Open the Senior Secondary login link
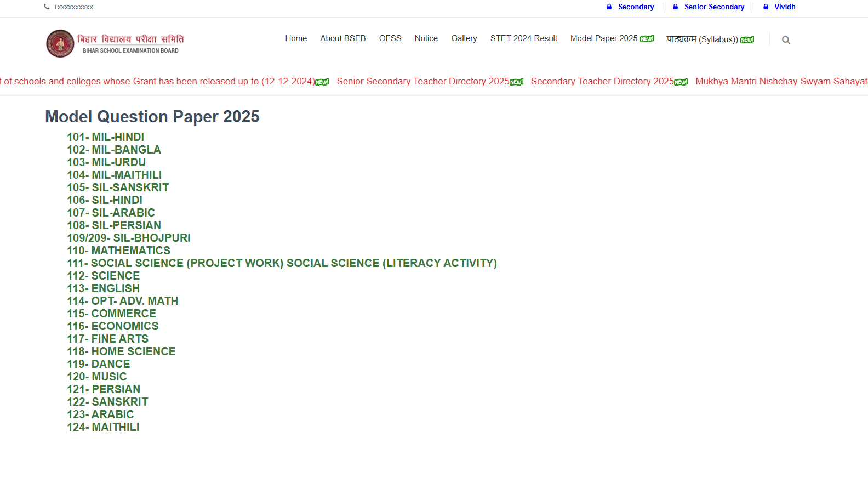The image size is (868, 483). [714, 7]
